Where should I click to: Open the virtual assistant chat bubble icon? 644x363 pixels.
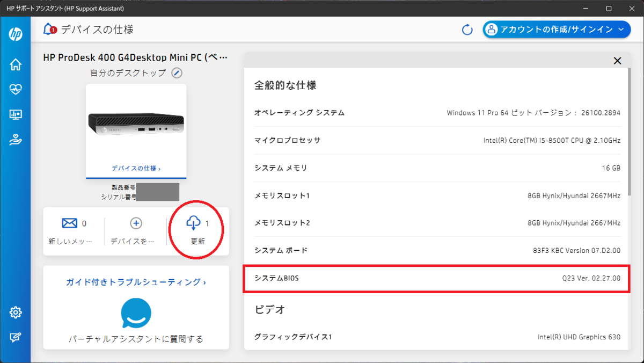(136, 313)
